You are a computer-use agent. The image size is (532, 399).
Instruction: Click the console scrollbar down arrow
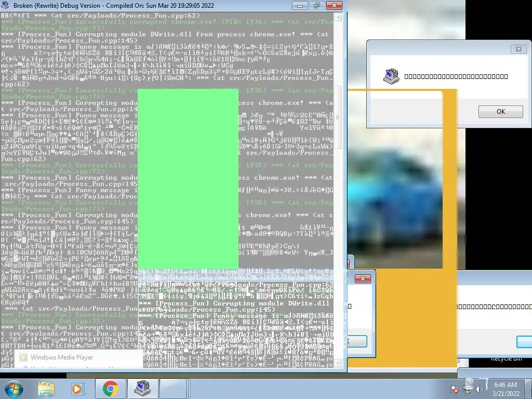point(338,363)
